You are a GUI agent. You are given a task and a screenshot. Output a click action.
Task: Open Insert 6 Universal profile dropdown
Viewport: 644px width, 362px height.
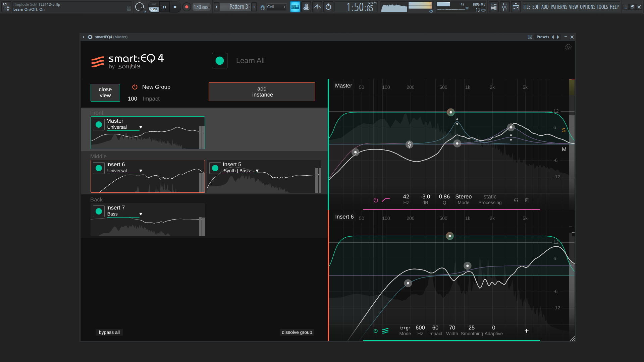pyautogui.click(x=125, y=171)
